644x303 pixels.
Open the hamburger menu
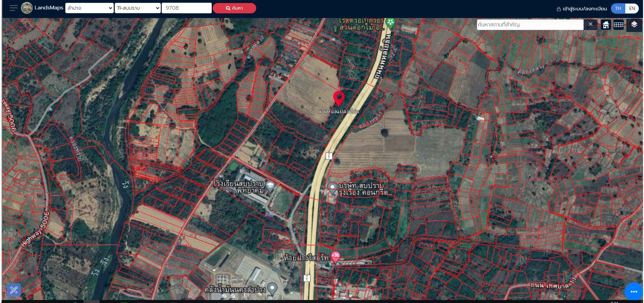13,8
